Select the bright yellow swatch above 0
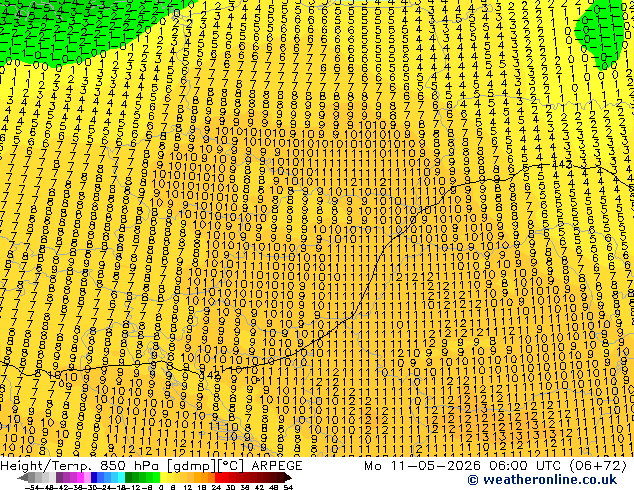Screen dimensions: 634x490 [164, 477]
